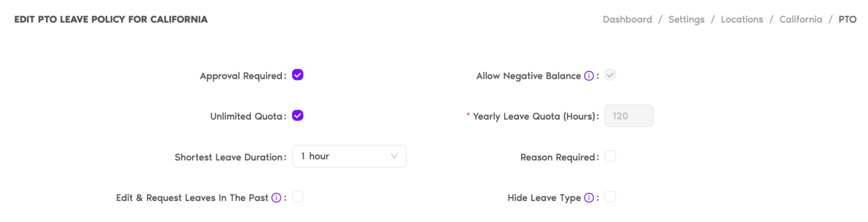The height and width of the screenshot is (222, 868).
Task: Open Settings from the breadcrumb trail
Action: click(x=686, y=19)
